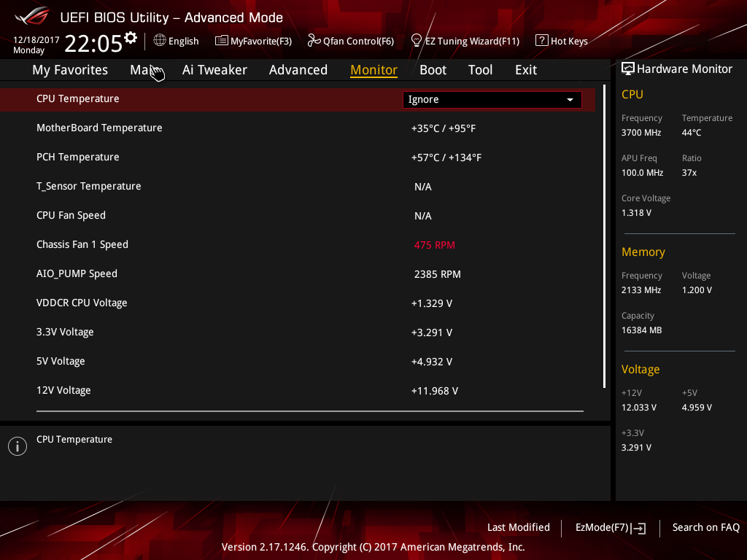Click the +11.968 V value

click(435, 391)
